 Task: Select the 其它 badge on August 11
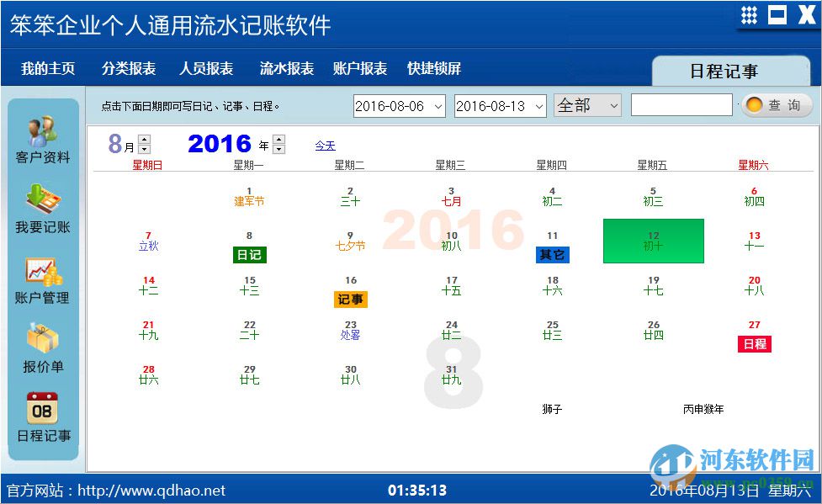552,254
